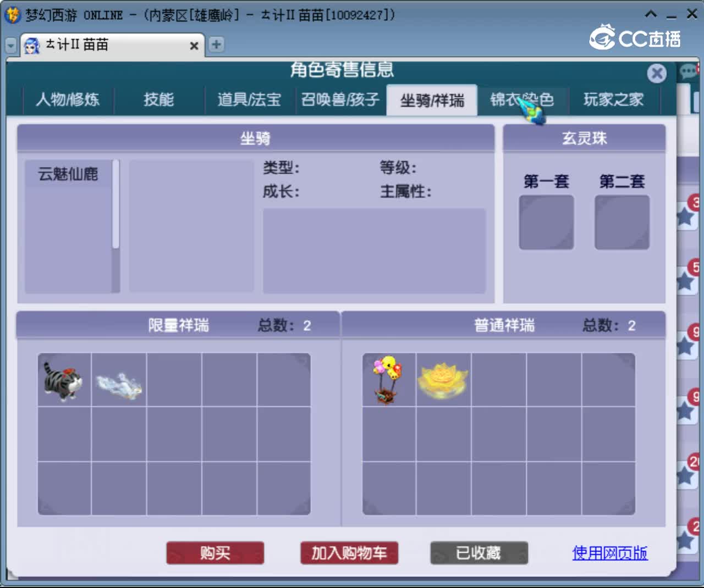This screenshot has height=588, width=704.
Task: Close the 苗苗 window tab
Action: [194, 46]
